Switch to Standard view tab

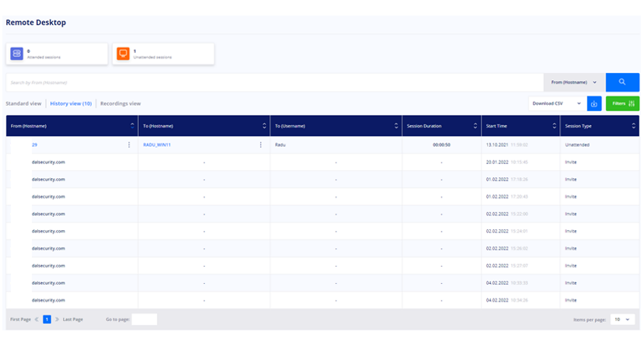(x=23, y=103)
